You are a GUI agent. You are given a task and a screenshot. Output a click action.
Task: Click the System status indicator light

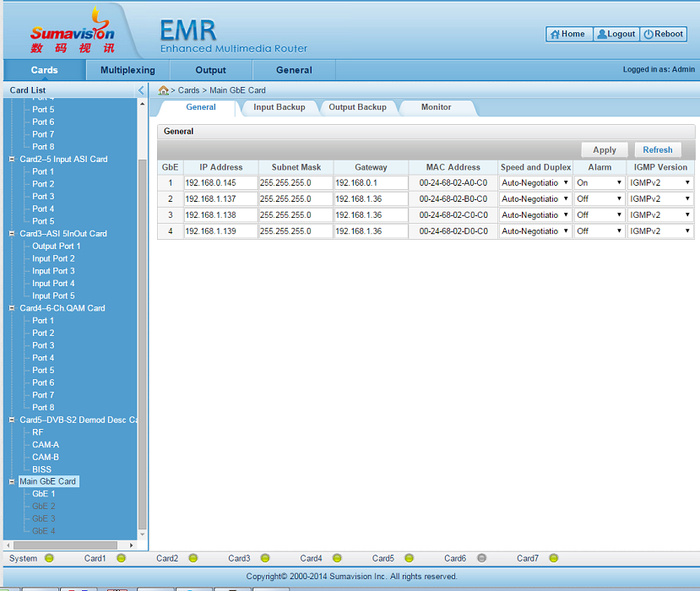[49, 558]
